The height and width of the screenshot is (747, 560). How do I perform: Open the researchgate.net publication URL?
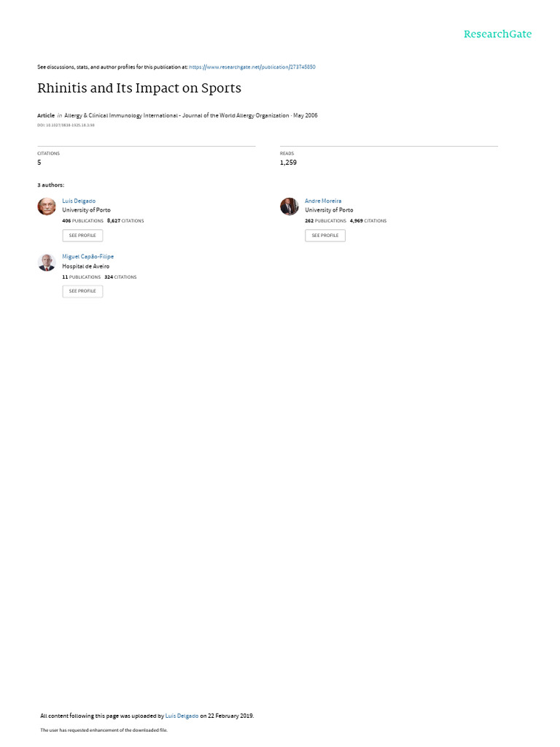252,67
